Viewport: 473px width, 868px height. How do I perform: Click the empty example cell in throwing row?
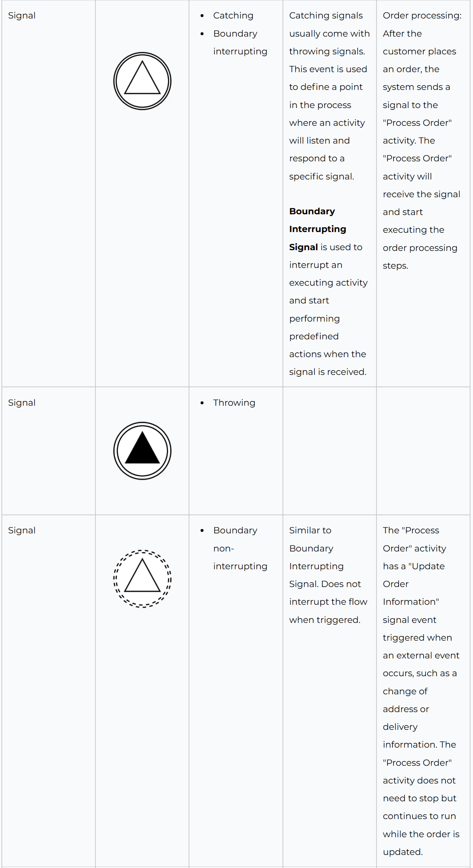[423, 451]
